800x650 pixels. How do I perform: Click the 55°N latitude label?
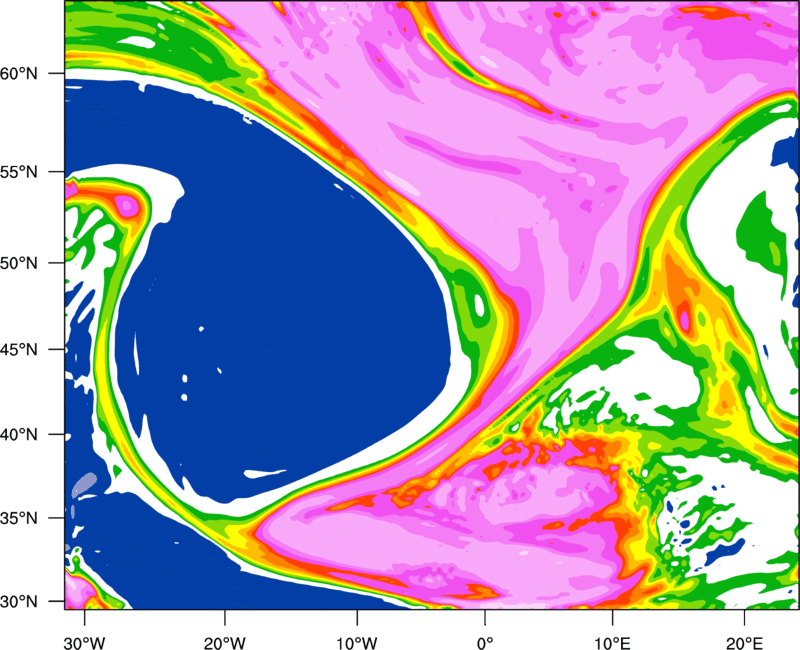click(19, 172)
